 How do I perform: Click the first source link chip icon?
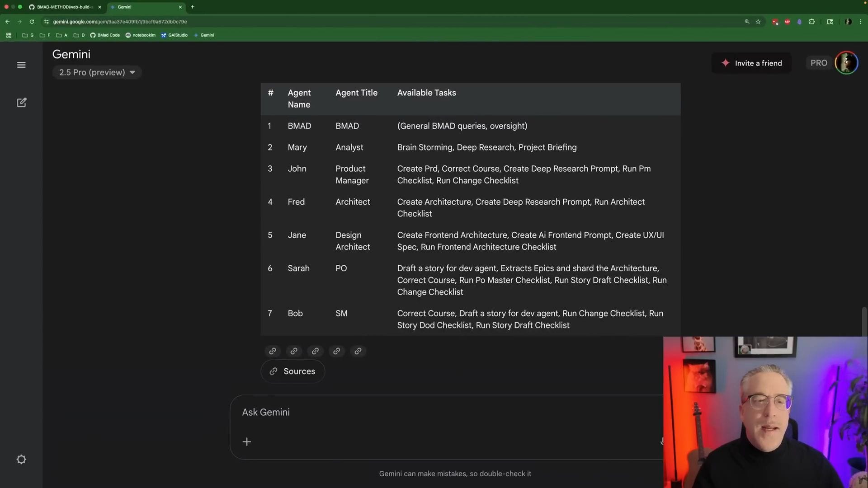pos(273,351)
